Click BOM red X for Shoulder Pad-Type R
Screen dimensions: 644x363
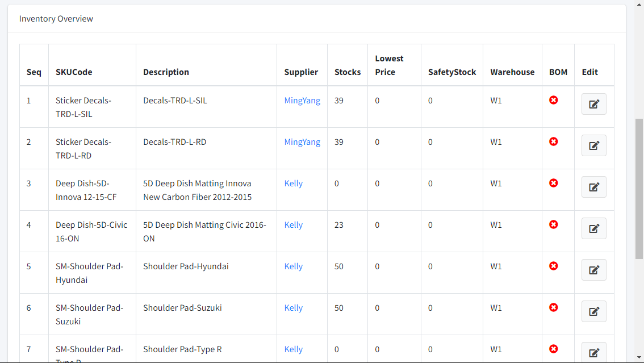pos(554,349)
